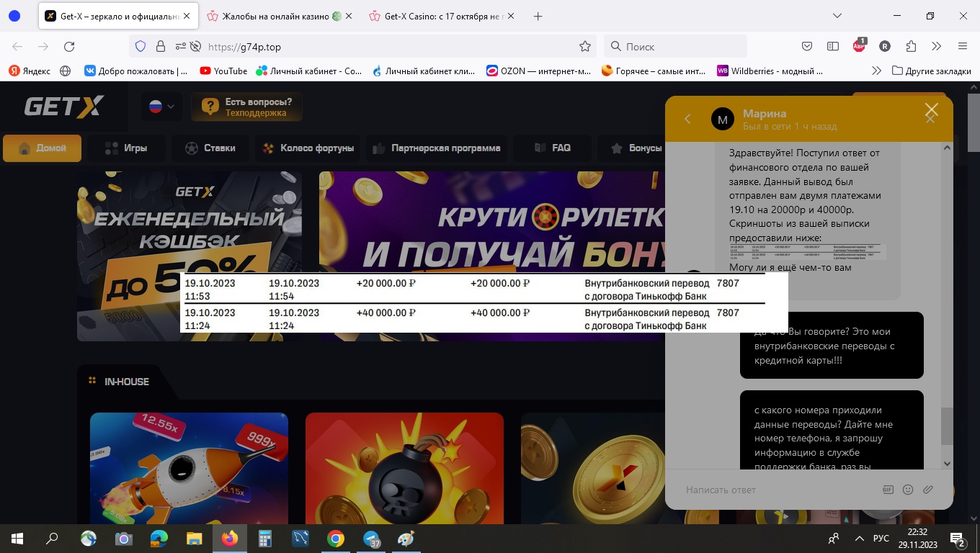
Task: Open the Windows notification center
Action: [x=958, y=539]
